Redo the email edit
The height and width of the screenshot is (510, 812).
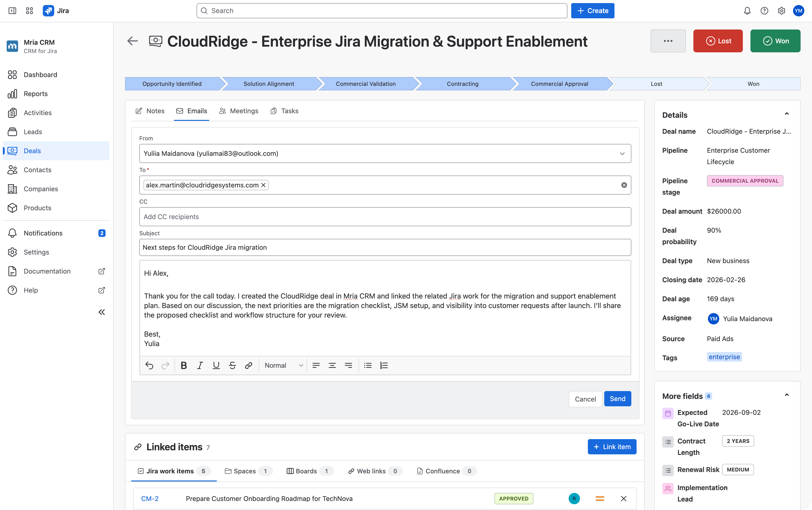pos(165,365)
